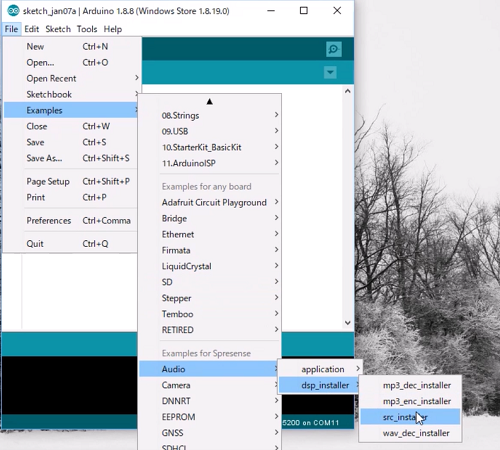Expand Ethernet examples submenu
500x450 pixels.
pyautogui.click(x=210, y=234)
